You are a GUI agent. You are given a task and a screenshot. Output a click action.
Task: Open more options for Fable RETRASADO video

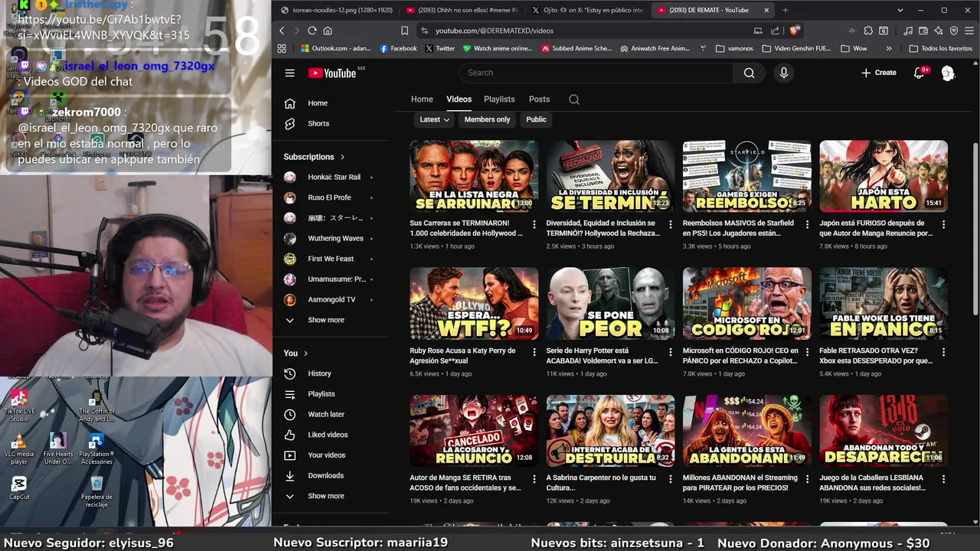pos(943,352)
